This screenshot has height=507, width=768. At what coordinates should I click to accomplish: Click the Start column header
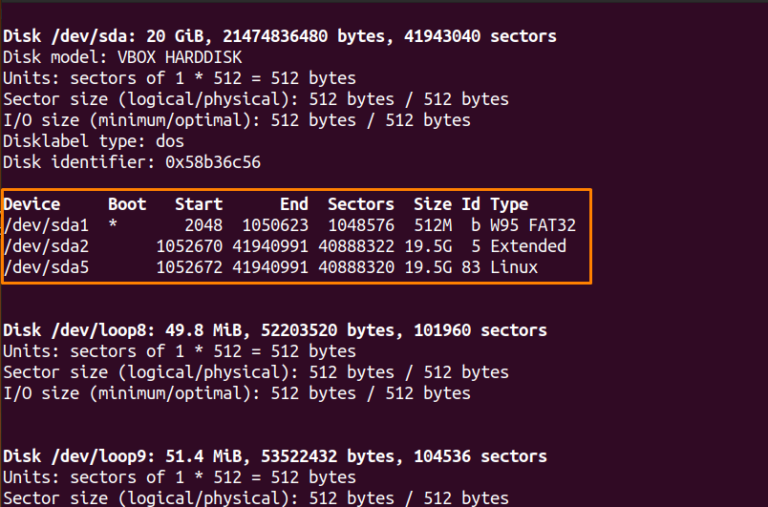[199, 204]
